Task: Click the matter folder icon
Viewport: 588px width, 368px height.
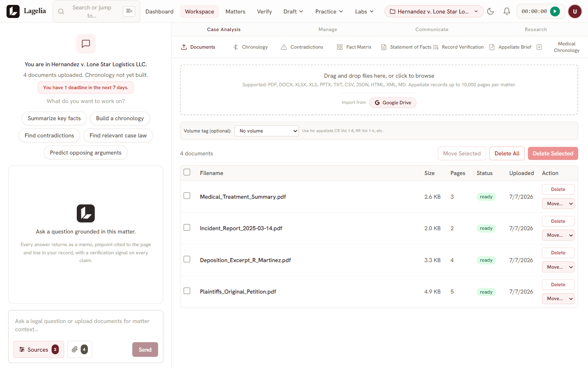Action: coord(392,11)
